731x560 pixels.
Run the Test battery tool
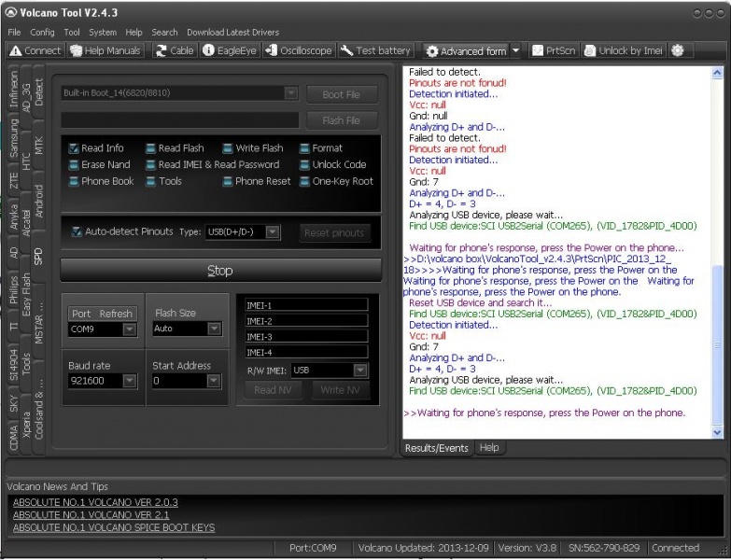click(375, 50)
